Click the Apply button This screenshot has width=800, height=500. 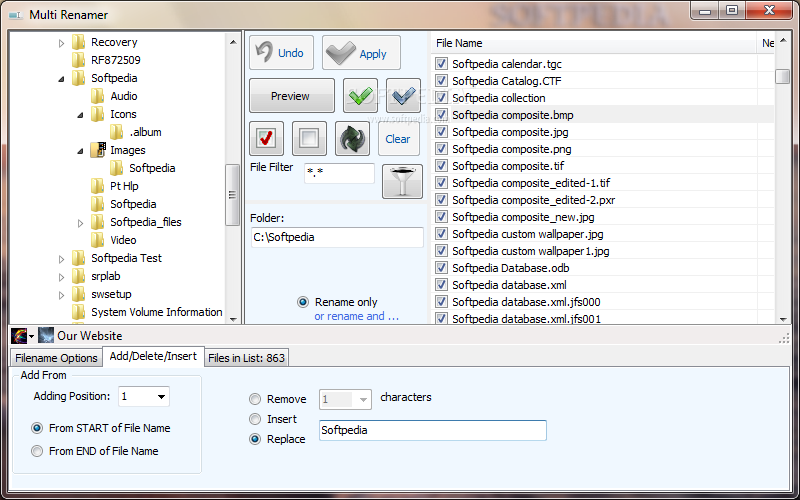point(361,53)
